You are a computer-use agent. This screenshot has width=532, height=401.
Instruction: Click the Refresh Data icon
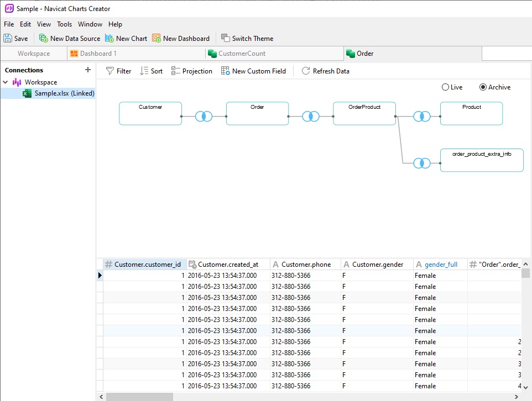coord(306,71)
